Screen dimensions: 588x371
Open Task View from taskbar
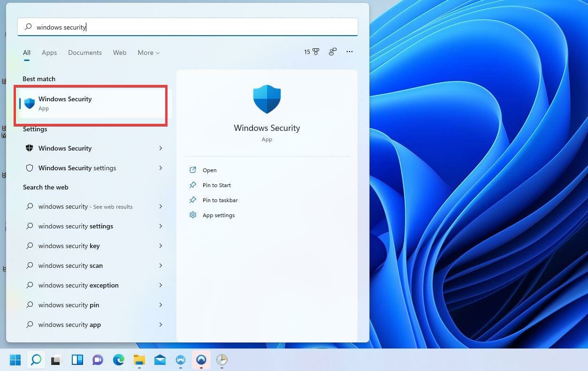point(56,360)
